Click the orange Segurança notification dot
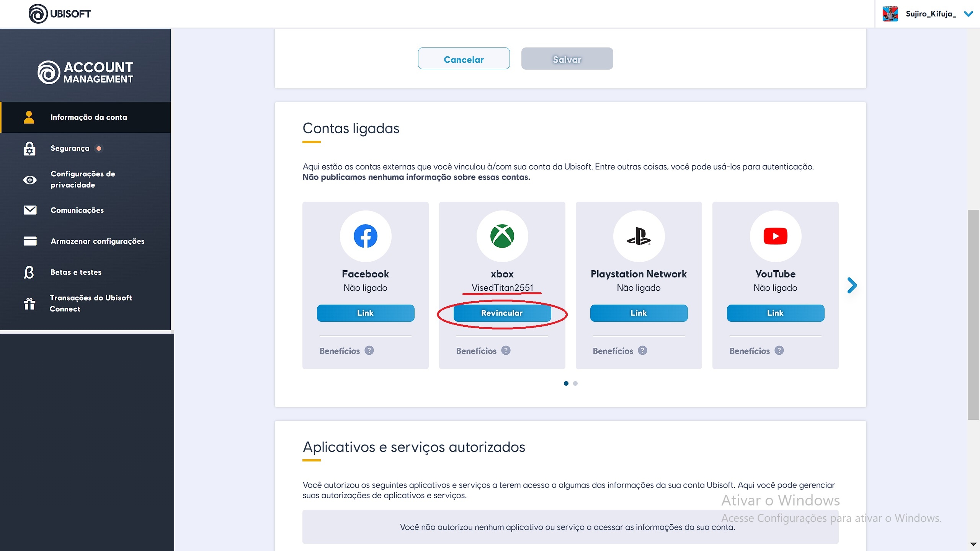Viewport: 980px width, 551px height. tap(99, 148)
